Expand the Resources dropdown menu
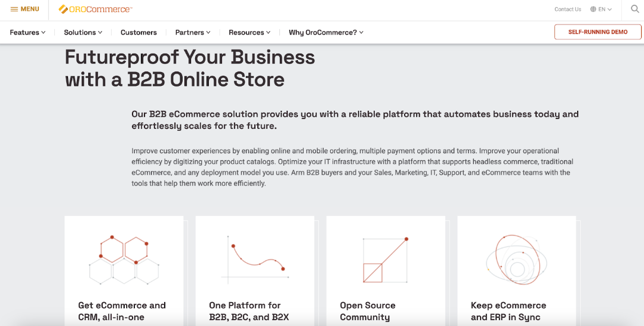Screen dimensions: 644x326 click(249, 32)
